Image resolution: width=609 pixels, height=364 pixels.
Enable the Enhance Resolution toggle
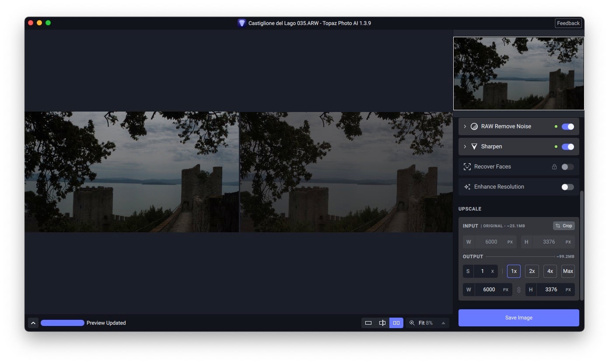click(x=567, y=187)
